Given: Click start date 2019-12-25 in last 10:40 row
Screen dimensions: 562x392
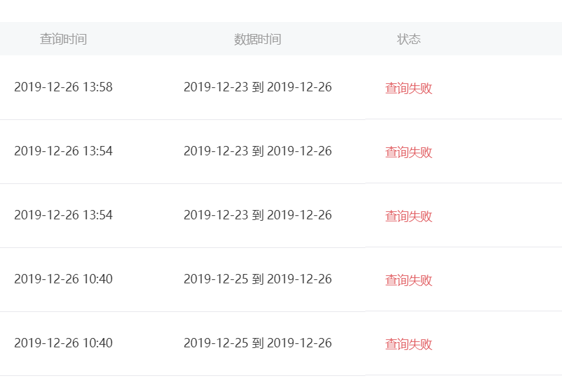Looking at the screenshot, I should click(x=216, y=343).
